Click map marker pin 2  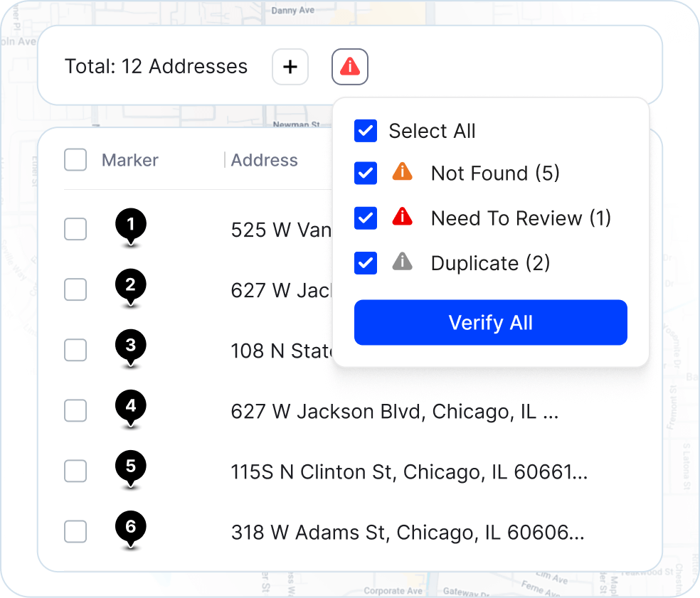click(x=130, y=286)
